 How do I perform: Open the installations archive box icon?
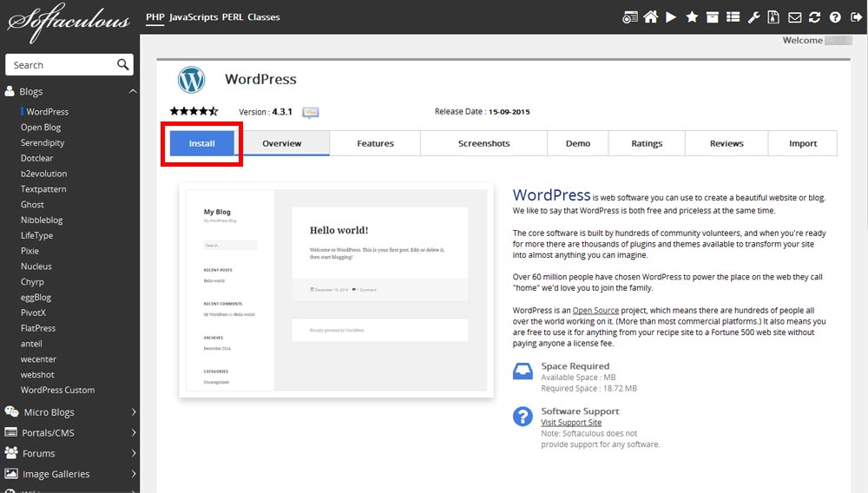pyautogui.click(x=713, y=17)
